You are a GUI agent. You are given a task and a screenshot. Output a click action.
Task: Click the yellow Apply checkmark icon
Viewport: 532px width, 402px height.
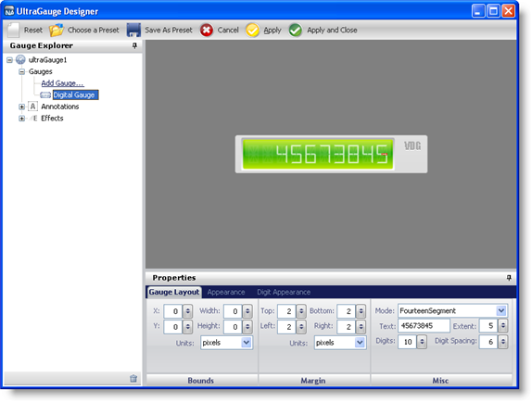(x=252, y=31)
